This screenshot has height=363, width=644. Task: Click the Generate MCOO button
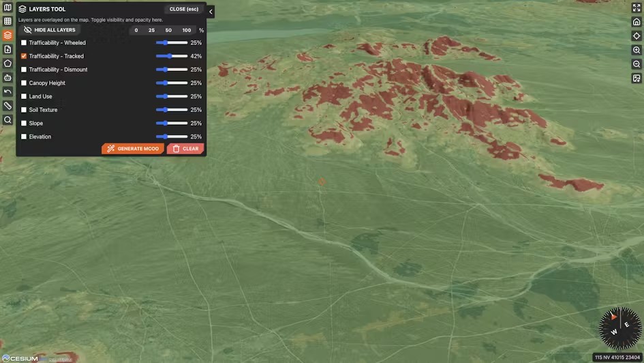133,149
